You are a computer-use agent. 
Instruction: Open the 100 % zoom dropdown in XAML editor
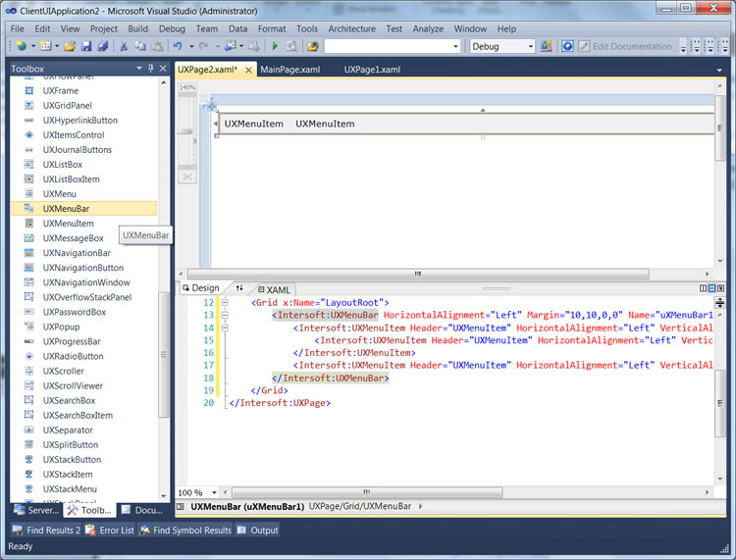click(x=214, y=492)
